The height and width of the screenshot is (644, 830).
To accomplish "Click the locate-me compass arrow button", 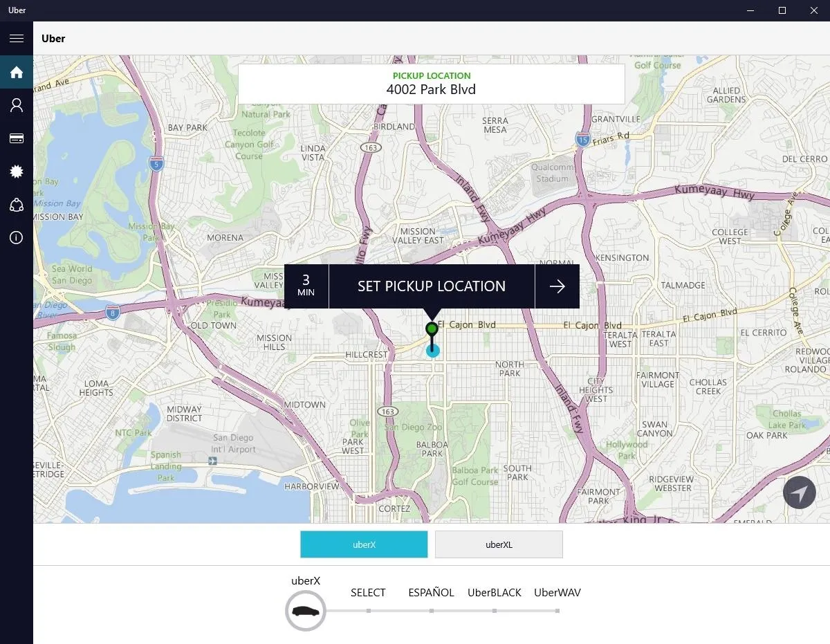I will pyautogui.click(x=800, y=493).
